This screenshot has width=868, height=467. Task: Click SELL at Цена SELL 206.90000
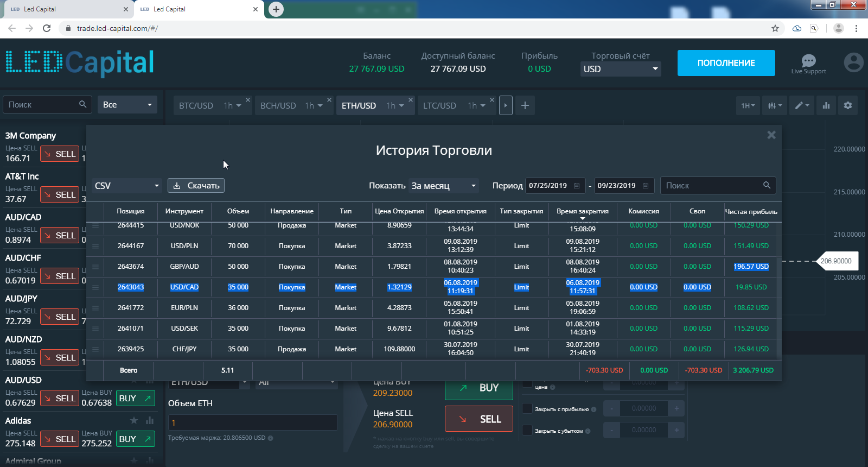click(479, 419)
